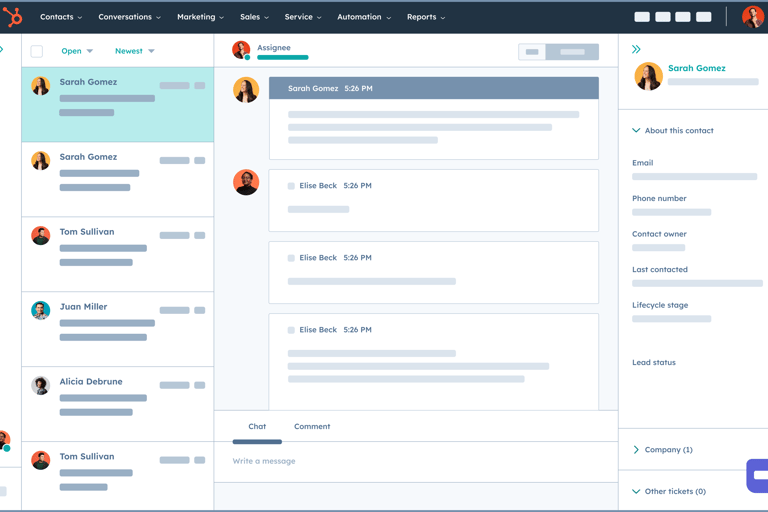Open the Open status filter dropdown
Image resolution: width=768 pixels, height=512 pixels.
(x=77, y=51)
